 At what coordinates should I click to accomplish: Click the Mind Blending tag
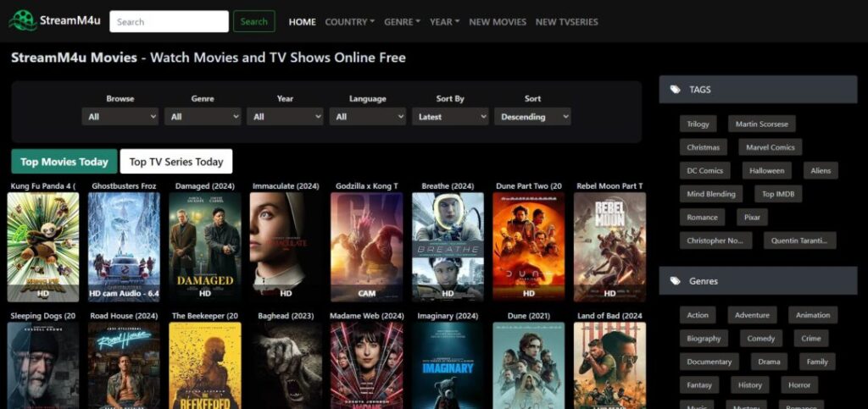click(x=711, y=193)
